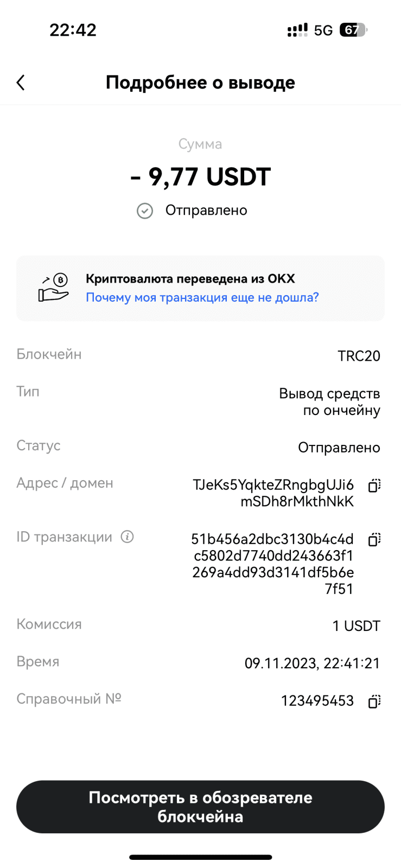
Task: Tap the TRC20 blockchain value
Action: coord(359,356)
